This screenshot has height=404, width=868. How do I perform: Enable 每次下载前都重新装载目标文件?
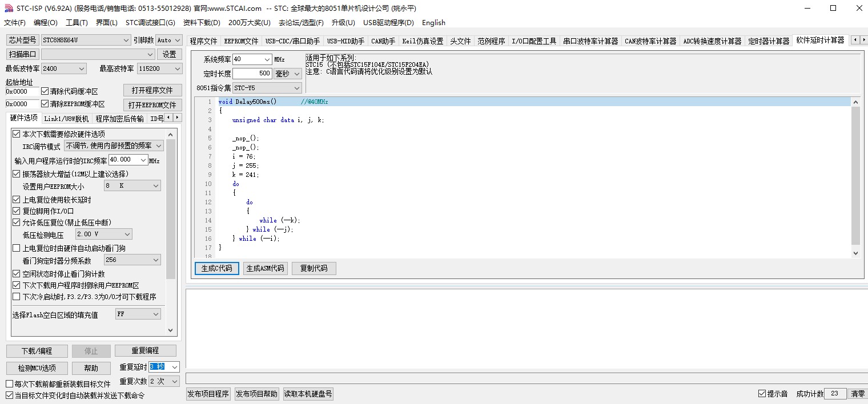9,384
